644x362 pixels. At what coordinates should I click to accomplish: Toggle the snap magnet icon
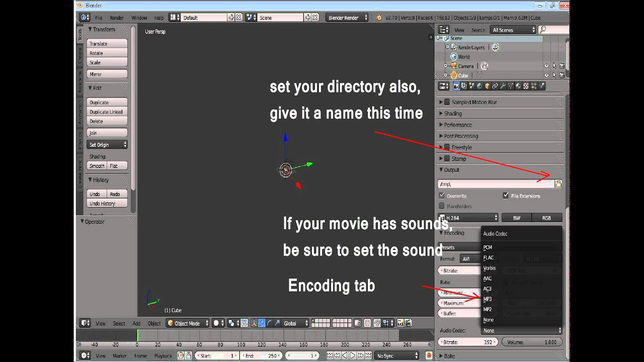click(377, 323)
